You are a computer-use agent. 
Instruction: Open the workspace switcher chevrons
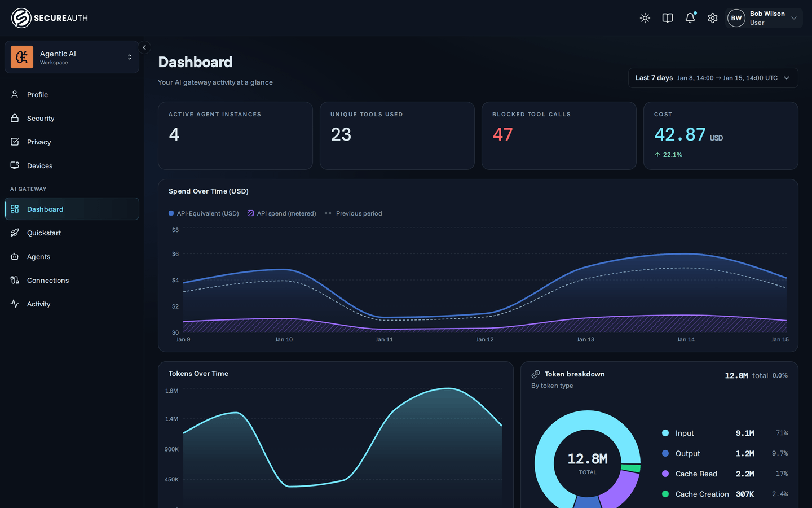pyautogui.click(x=130, y=57)
